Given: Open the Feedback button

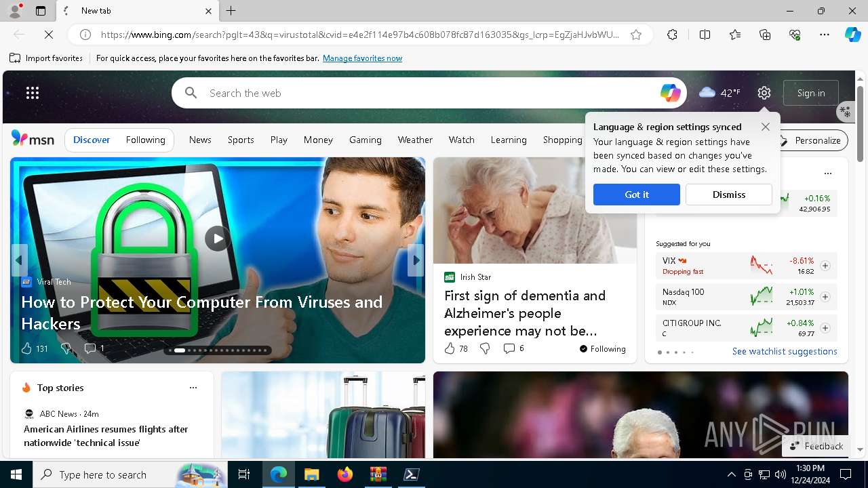Looking at the screenshot, I should [x=816, y=446].
